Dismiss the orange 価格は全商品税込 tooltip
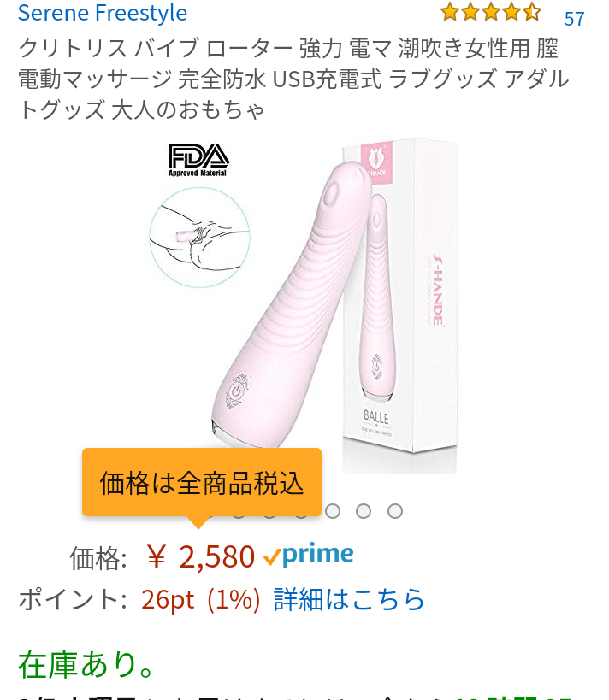This screenshot has height=700, width=609. pyautogui.click(x=202, y=483)
